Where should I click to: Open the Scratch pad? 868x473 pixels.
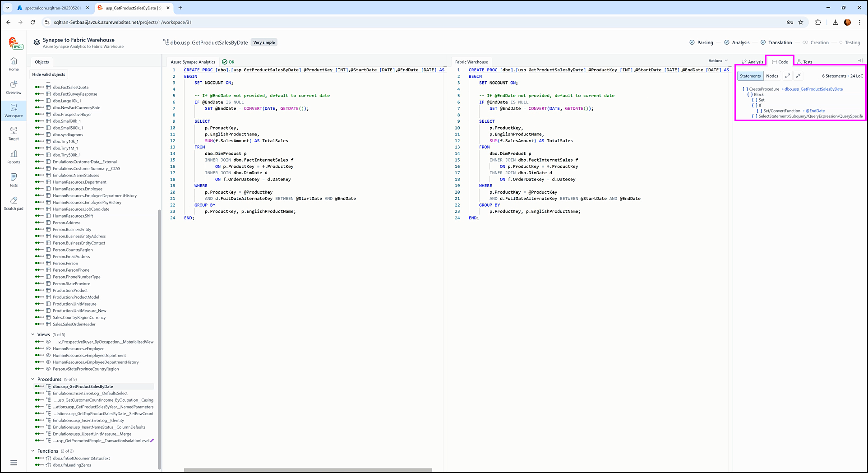pyautogui.click(x=14, y=203)
